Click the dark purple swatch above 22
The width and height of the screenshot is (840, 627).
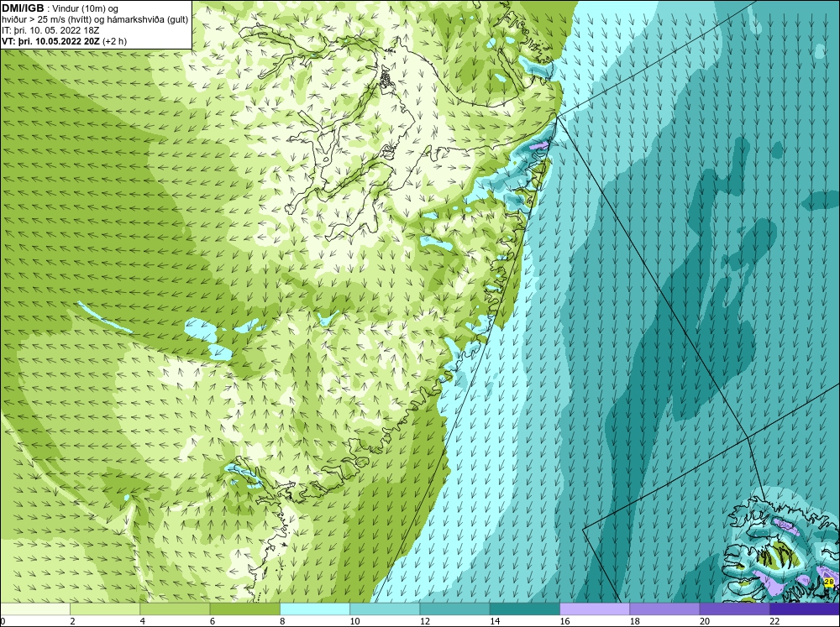point(805,609)
